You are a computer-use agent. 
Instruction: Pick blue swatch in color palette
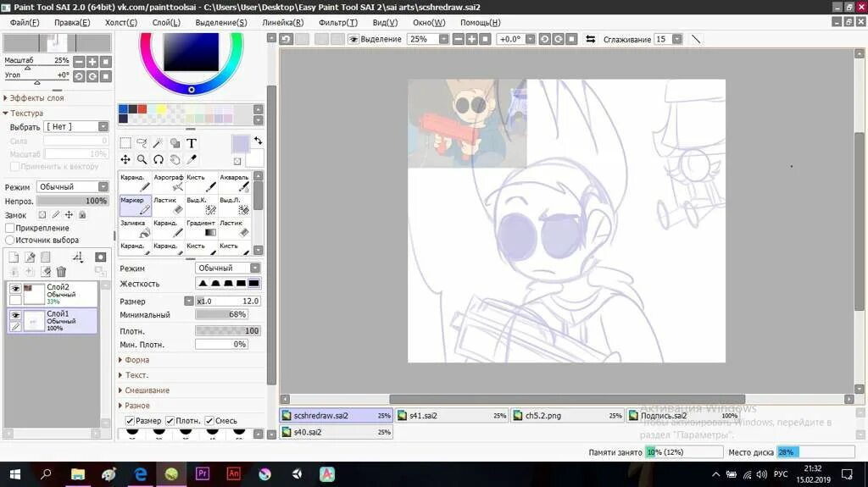tap(124, 109)
